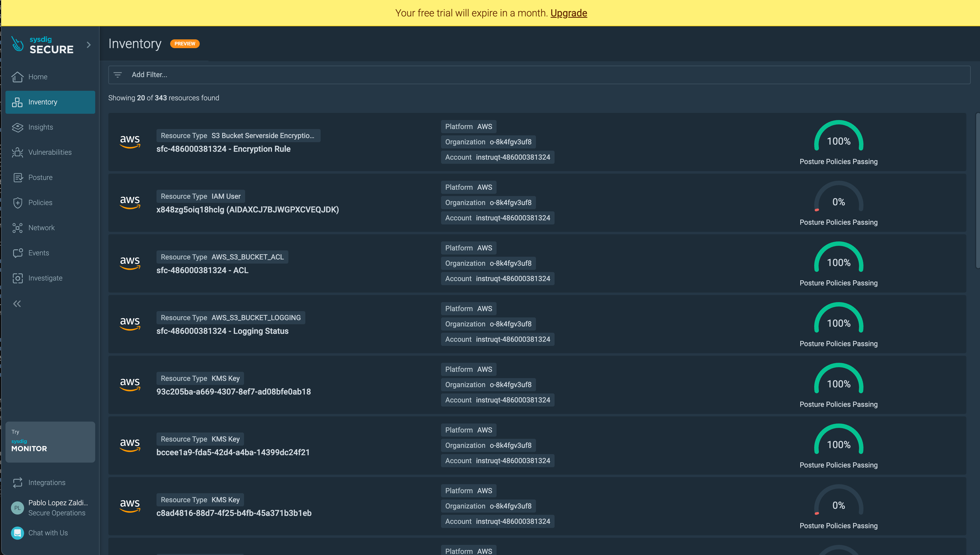Click 0% Posture Policies Passing on c8ad4816 row
The width and height of the screenshot is (980, 555).
[839, 507]
